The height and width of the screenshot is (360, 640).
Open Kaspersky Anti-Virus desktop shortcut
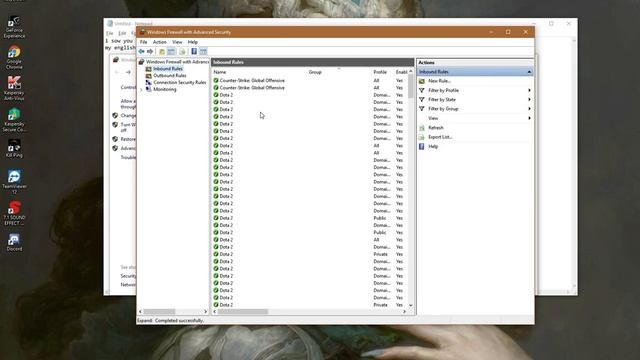click(14, 88)
